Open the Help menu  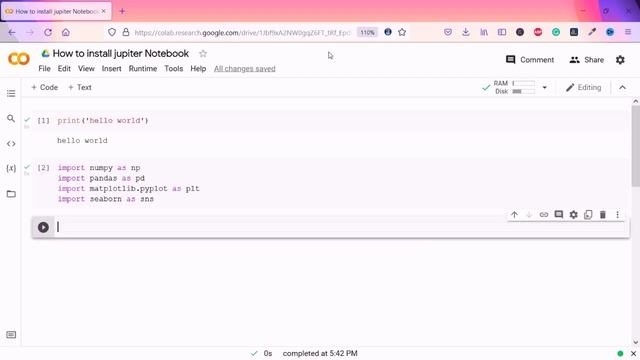(x=198, y=69)
